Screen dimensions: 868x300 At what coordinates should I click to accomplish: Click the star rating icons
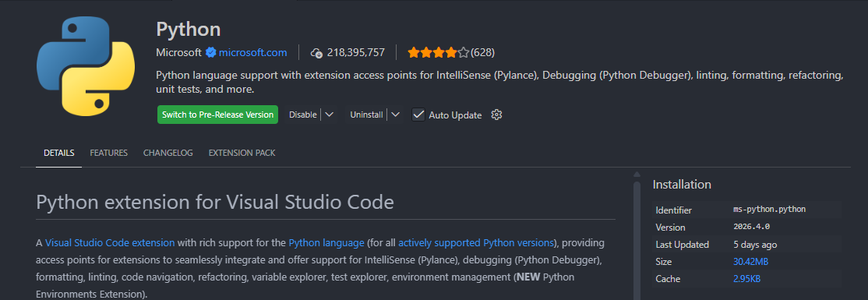(x=439, y=52)
